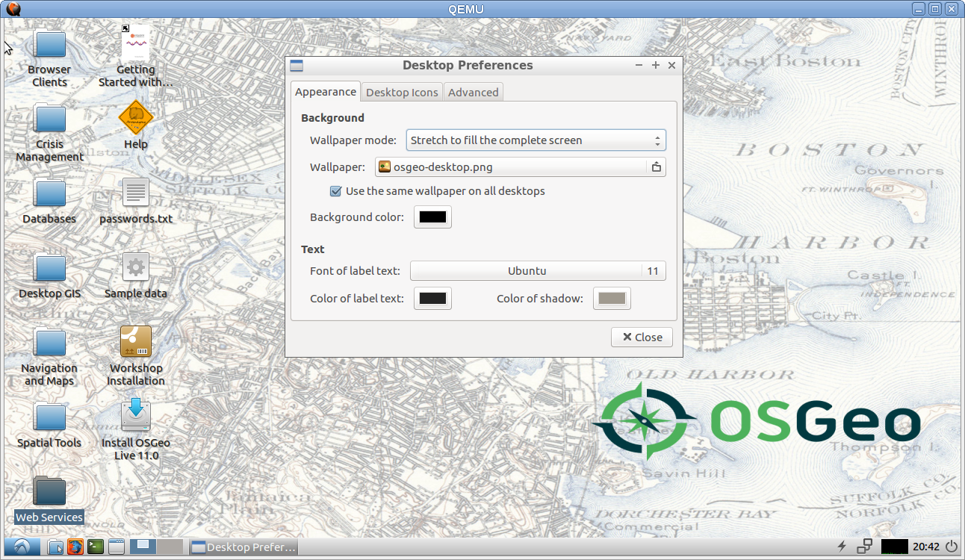
Task: Click the 20:42 clock in panel
Action: 926,547
